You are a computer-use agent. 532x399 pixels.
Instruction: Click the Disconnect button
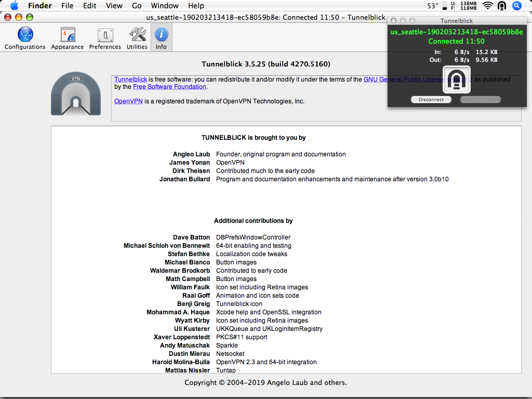click(x=431, y=99)
